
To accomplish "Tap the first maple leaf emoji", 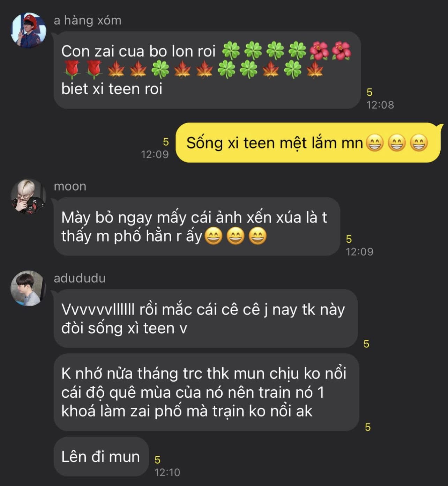I will pos(116,69).
